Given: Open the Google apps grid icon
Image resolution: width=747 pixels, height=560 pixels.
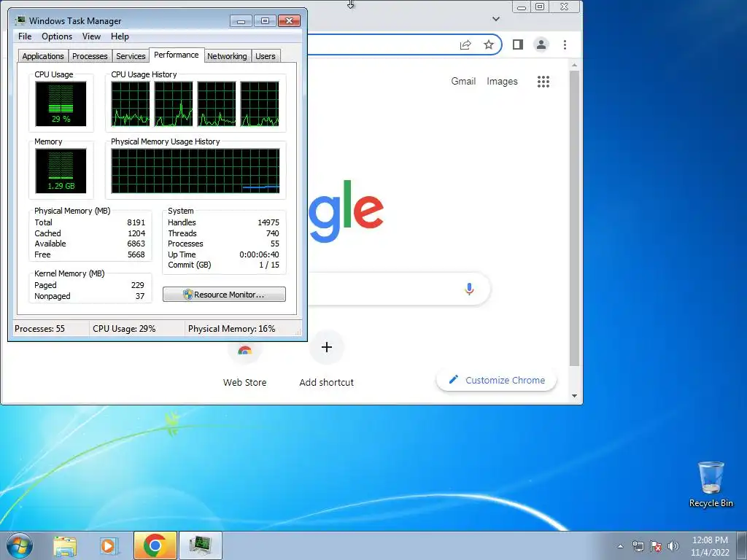Looking at the screenshot, I should [x=543, y=82].
